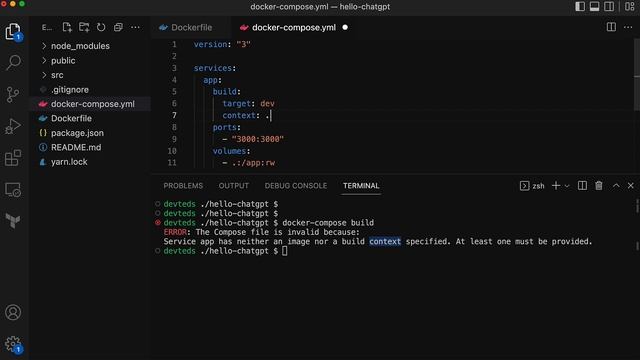
Task: Open the customize layout control
Action: click(629, 7)
